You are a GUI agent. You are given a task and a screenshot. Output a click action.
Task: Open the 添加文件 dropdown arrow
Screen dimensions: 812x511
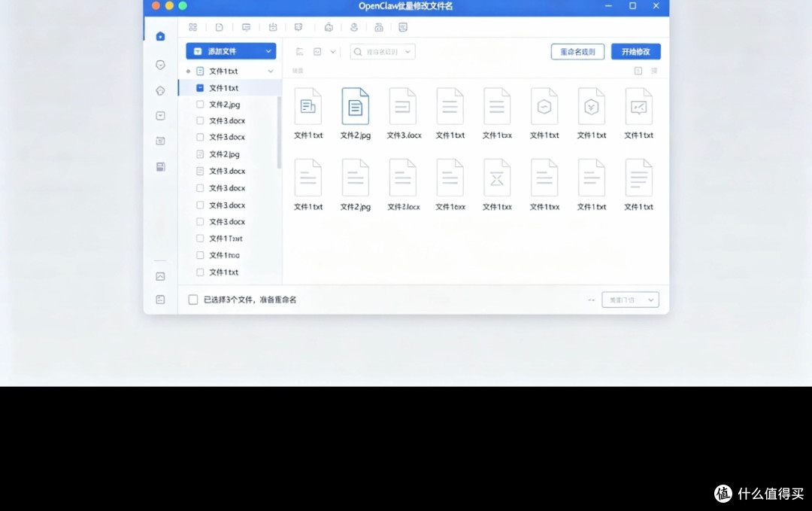point(268,51)
